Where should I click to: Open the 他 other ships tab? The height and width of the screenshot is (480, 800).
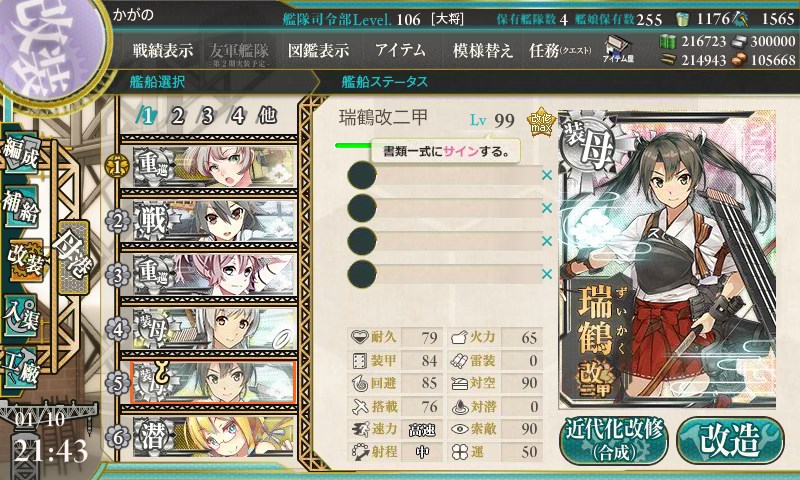[x=267, y=115]
